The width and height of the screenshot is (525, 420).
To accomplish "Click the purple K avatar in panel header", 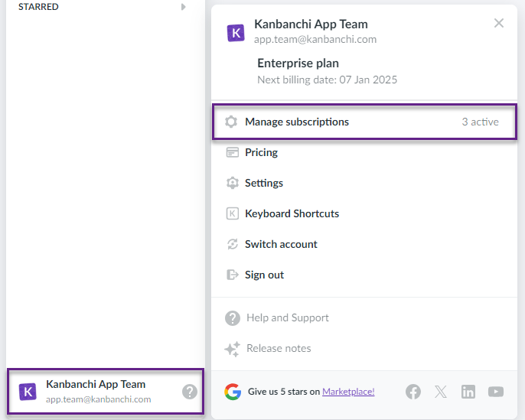I will 236,33.
